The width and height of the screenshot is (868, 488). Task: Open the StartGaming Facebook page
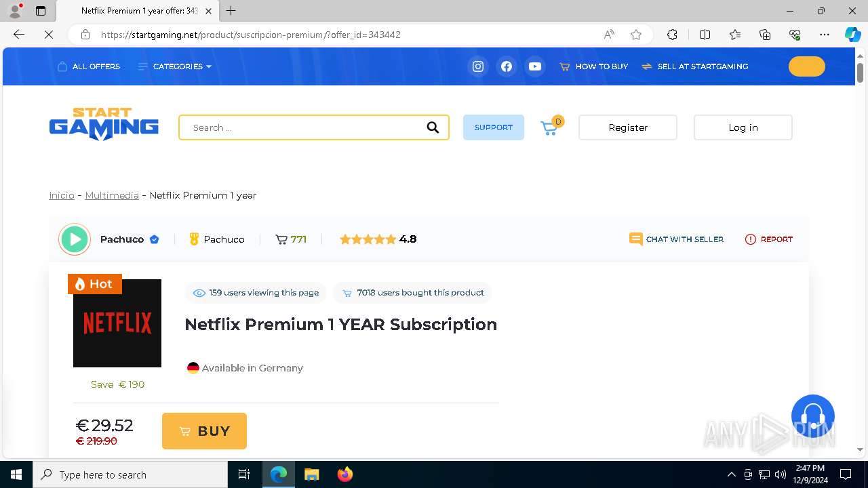pos(507,66)
